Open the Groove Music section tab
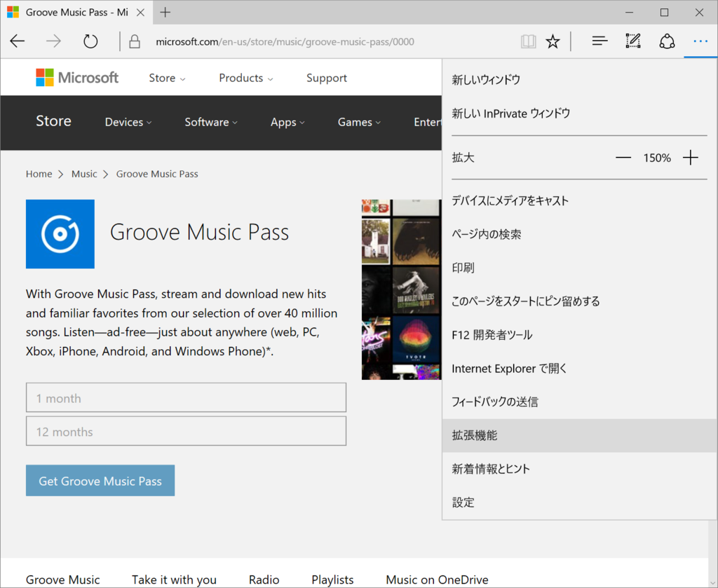718x588 pixels. point(62,580)
